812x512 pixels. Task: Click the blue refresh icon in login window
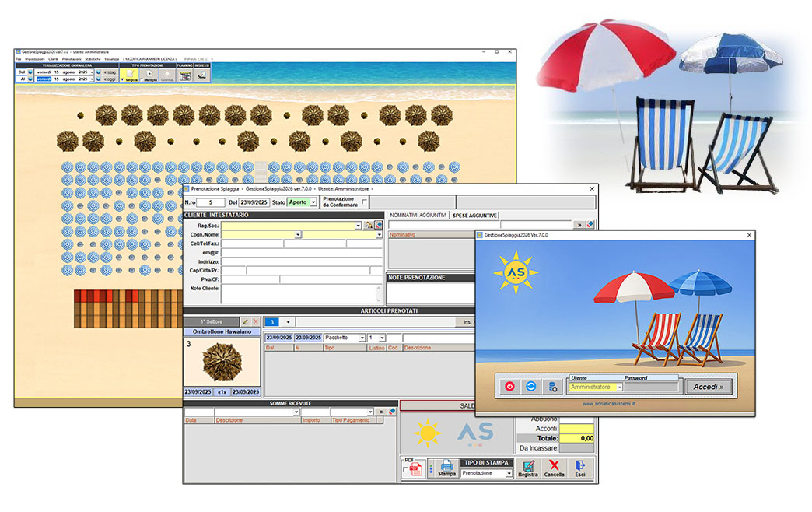(531, 386)
